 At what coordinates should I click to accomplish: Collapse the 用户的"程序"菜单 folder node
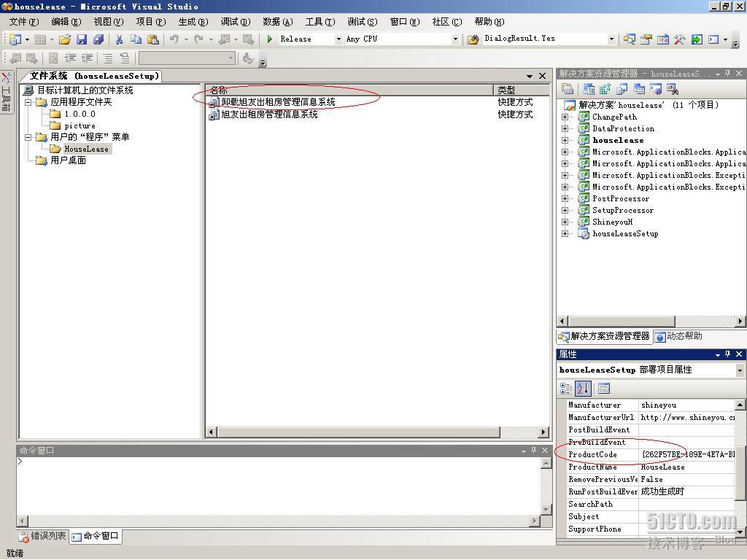pos(28,137)
